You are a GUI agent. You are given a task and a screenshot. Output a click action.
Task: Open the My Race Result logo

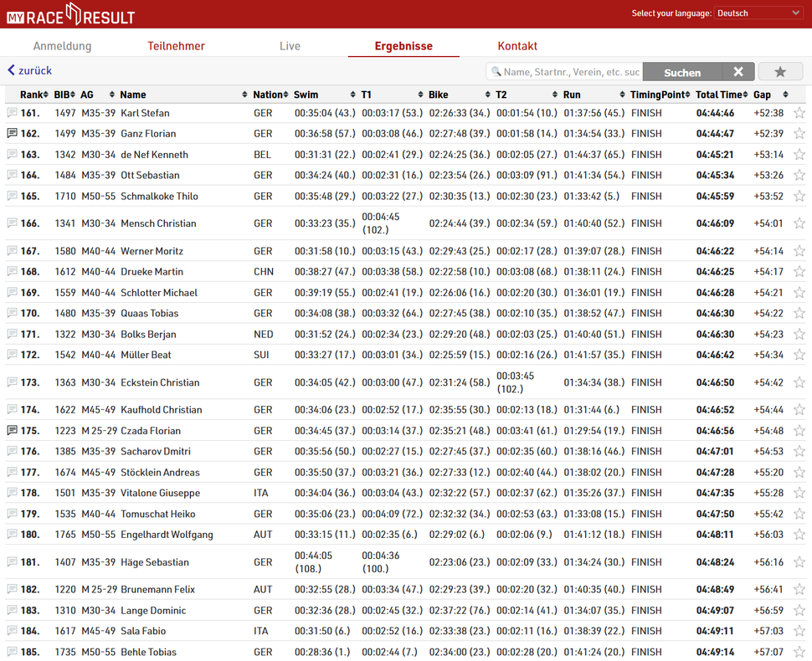coord(70,14)
